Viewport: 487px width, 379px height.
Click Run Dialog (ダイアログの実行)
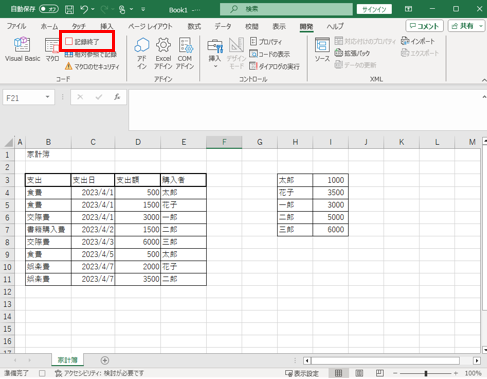click(274, 66)
